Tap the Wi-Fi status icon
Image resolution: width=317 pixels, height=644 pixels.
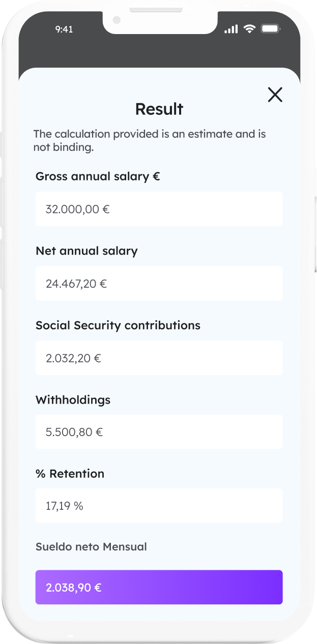pos(249,29)
